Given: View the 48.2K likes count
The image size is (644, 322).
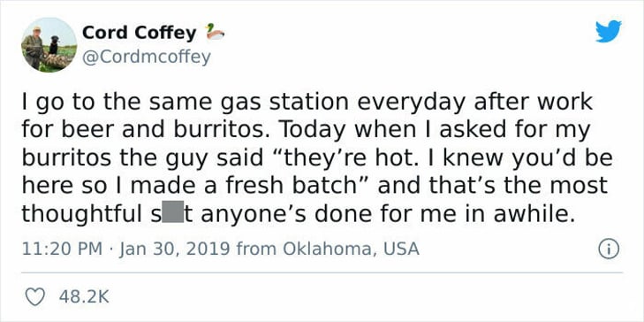Looking at the screenshot, I should [84, 297].
